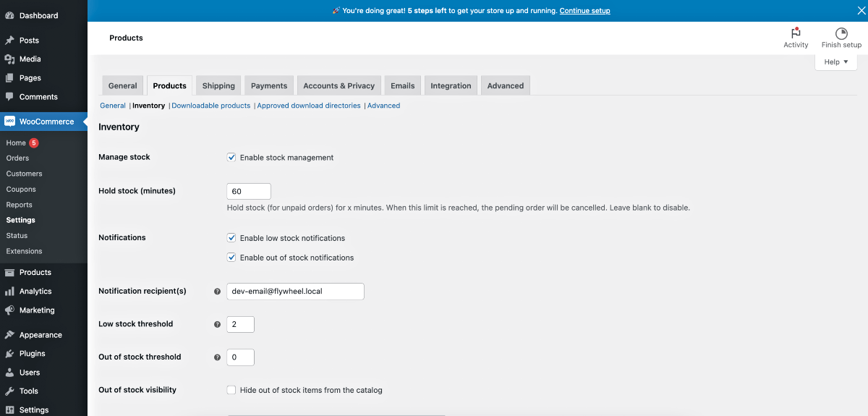Viewport: 868px width, 416px height.
Task: Click the Hold stock minutes field
Action: tap(249, 191)
